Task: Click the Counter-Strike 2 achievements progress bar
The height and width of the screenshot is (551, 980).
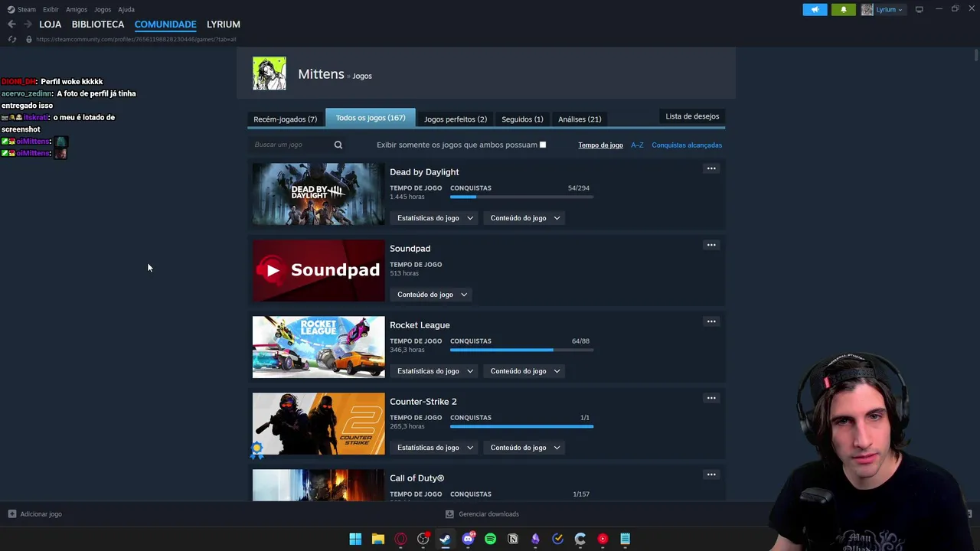Action: tap(521, 426)
